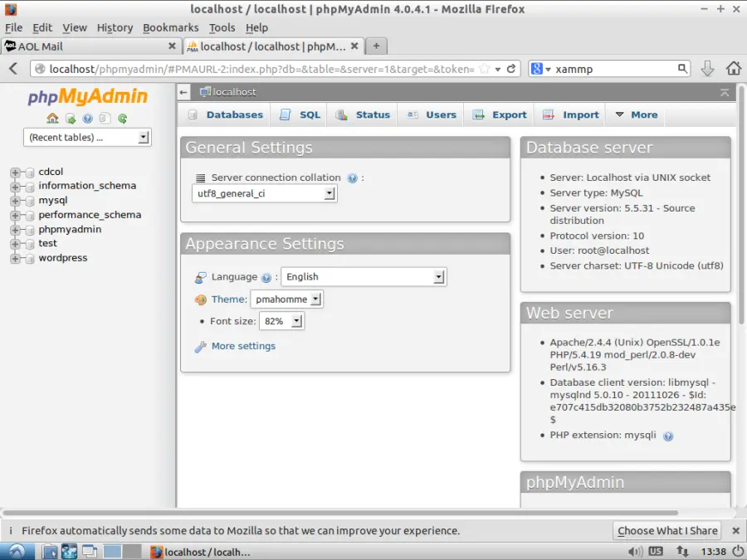Click the phpMyAdmin logo
Image resolution: width=747 pixels, height=560 pixels.
tap(87, 97)
